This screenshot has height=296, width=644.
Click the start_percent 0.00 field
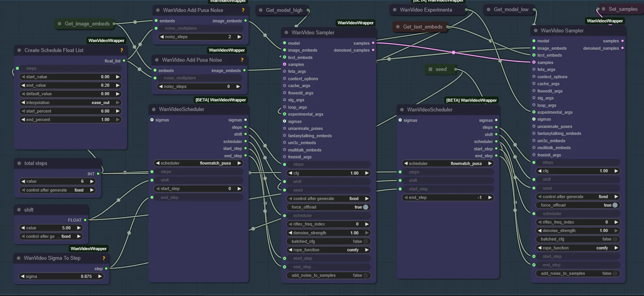(x=71, y=111)
